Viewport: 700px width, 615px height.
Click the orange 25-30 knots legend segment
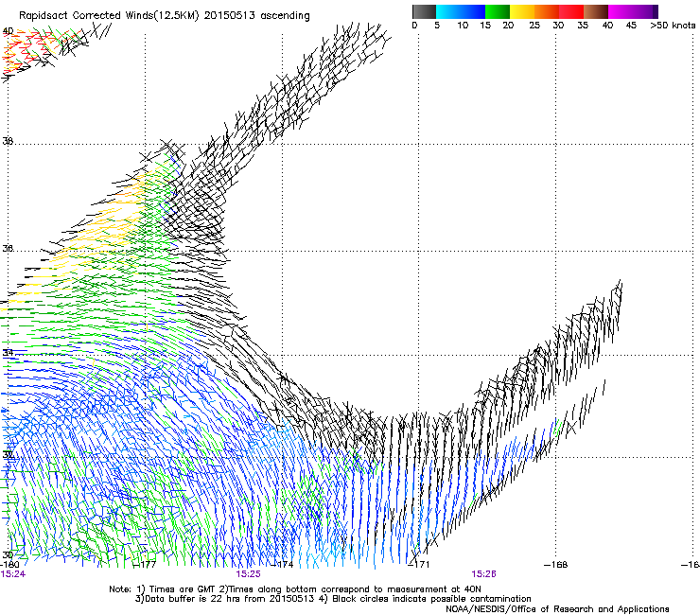[x=547, y=11]
